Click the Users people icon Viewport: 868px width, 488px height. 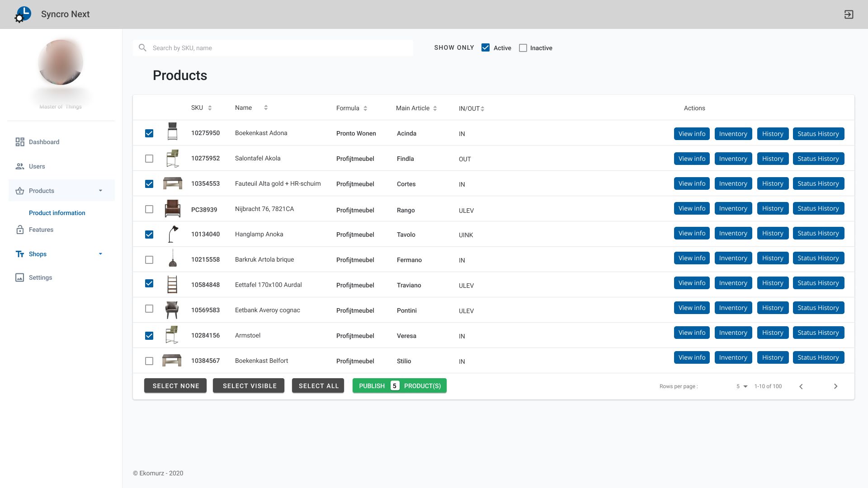point(20,166)
